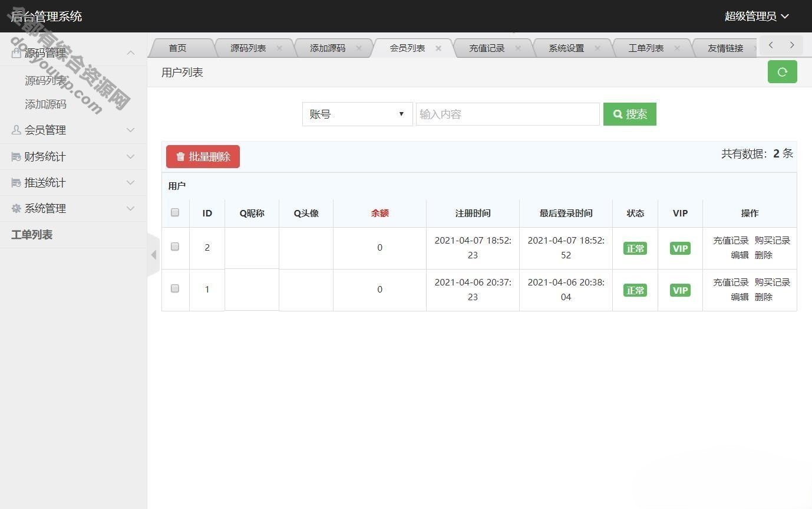Open 充值记录 for user ID 2
The width and height of the screenshot is (812, 509).
tap(731, 240)
